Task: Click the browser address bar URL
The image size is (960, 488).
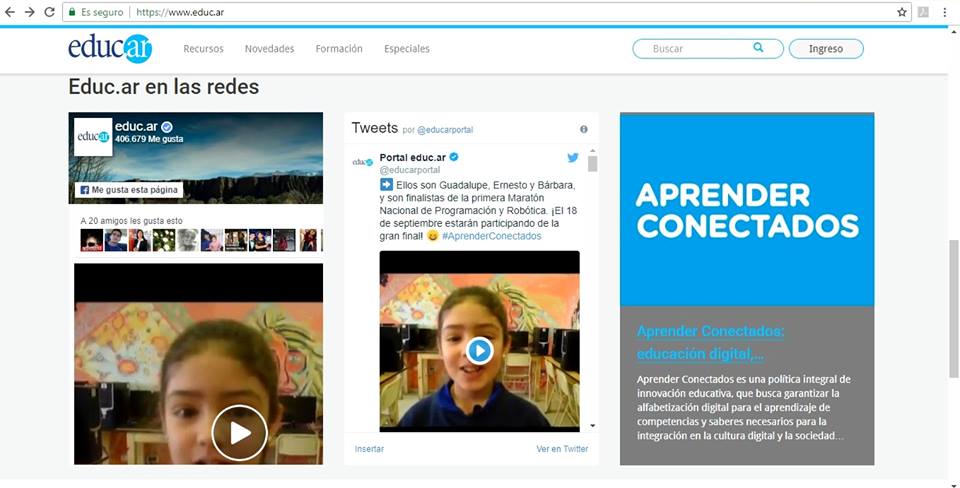Action: (x=180, y=12)
